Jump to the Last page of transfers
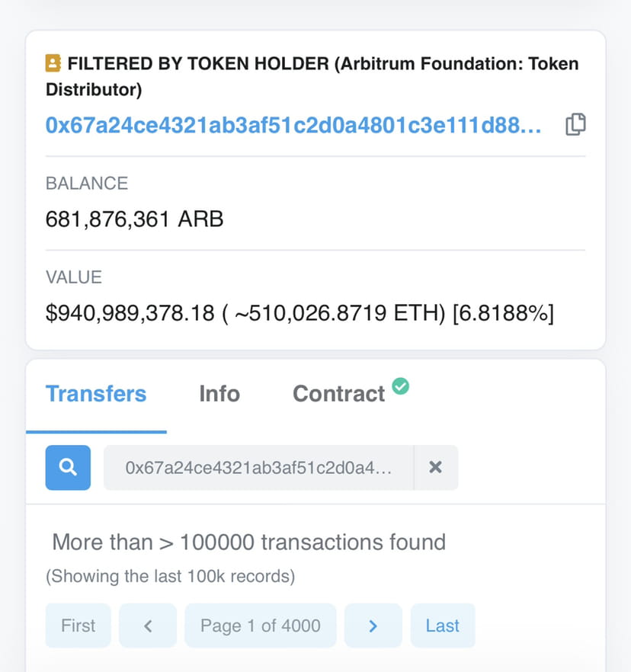 point(443,625)
